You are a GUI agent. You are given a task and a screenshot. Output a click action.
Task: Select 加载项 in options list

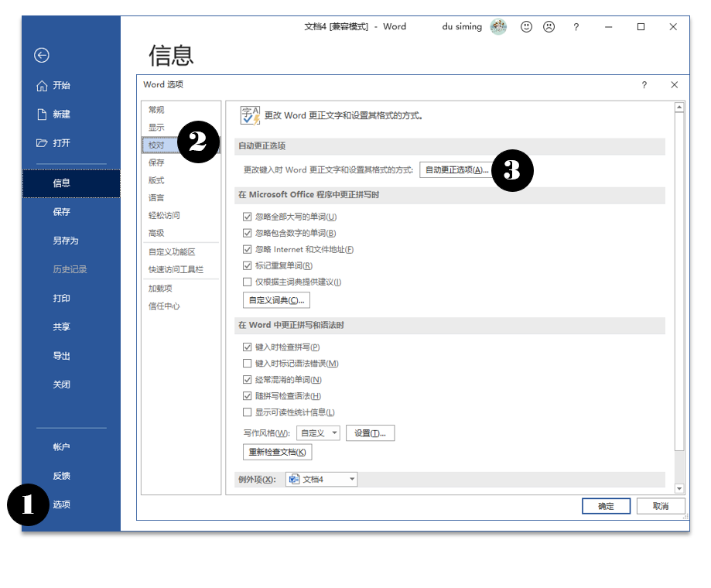point(181,289)
